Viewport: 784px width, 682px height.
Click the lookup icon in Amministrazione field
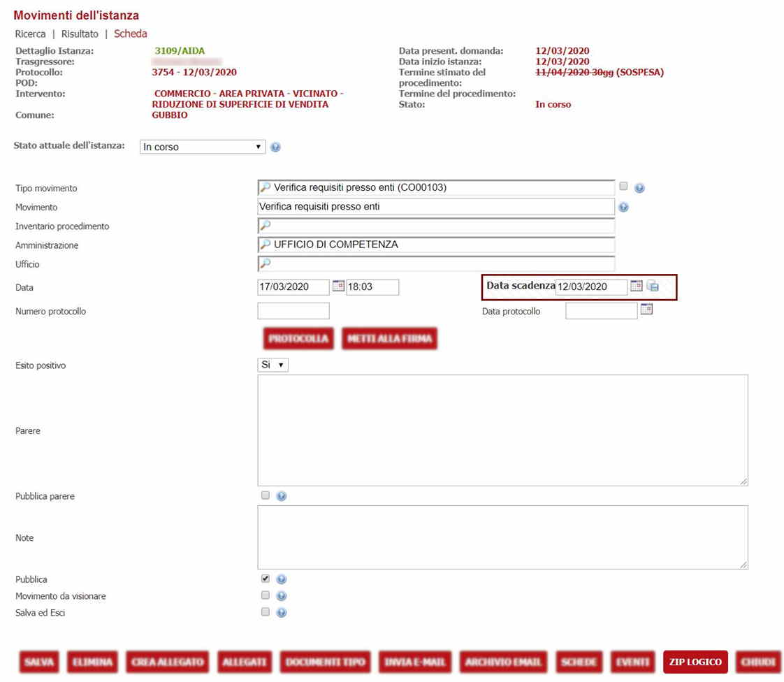(266, 245)
